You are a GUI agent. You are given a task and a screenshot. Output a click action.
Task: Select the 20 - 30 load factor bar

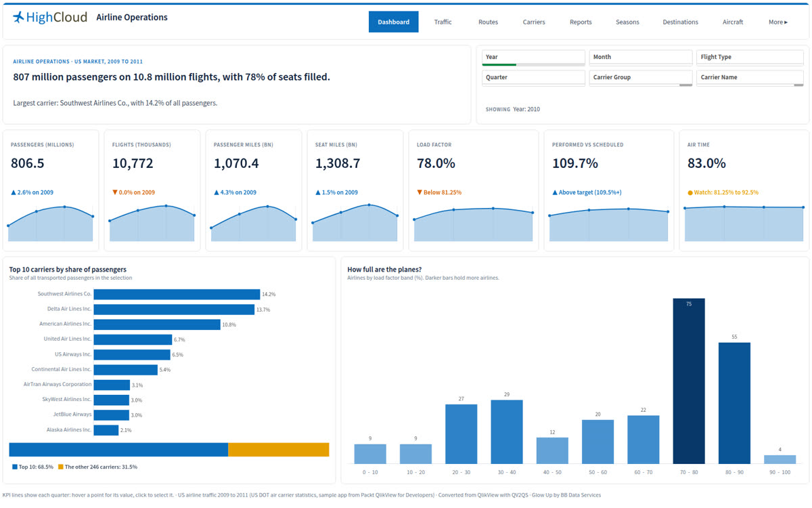pyautogui.click(x=461, y=434)
